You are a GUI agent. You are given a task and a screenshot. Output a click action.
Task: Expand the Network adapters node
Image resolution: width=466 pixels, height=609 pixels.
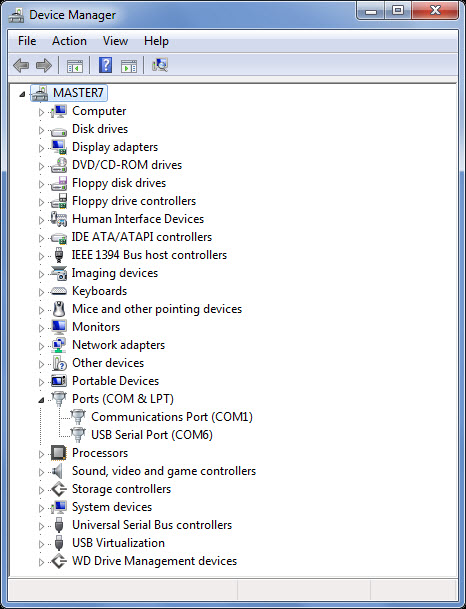pyautogui.click(x=41, y=346)
